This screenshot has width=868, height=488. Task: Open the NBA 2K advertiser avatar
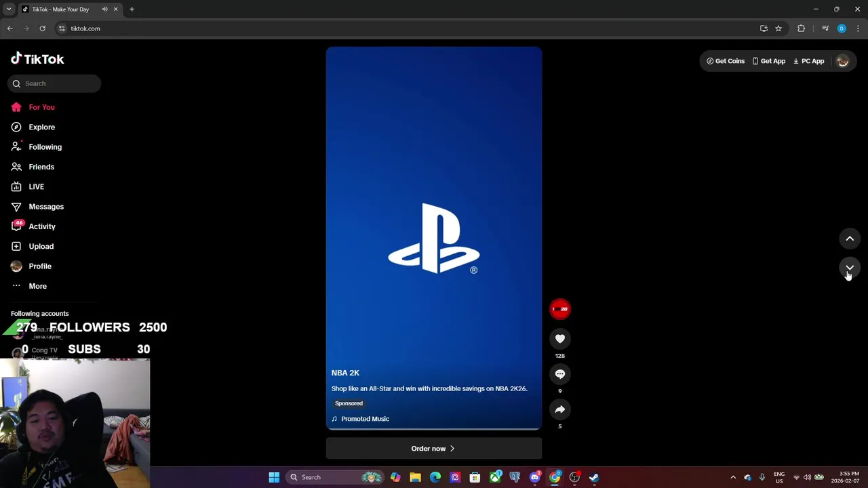[x=560, y=309]
